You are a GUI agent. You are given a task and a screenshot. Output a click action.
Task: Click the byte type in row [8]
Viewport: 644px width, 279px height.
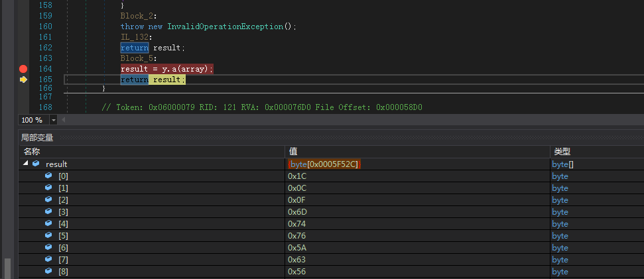pyautogui.click(x=560, y=271)
